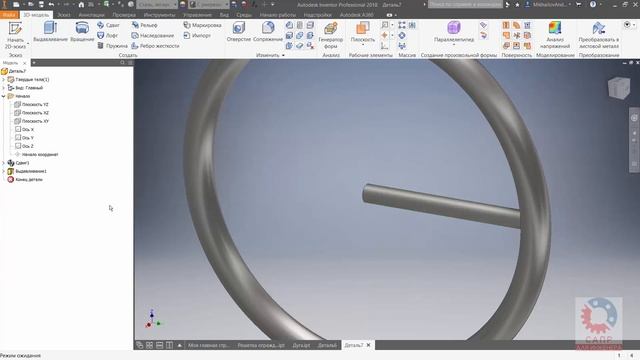Switch to the 3D-модель ribbon tab
Image resolution: width=640 pixels, height=360 pixels.
pos(36,15)
